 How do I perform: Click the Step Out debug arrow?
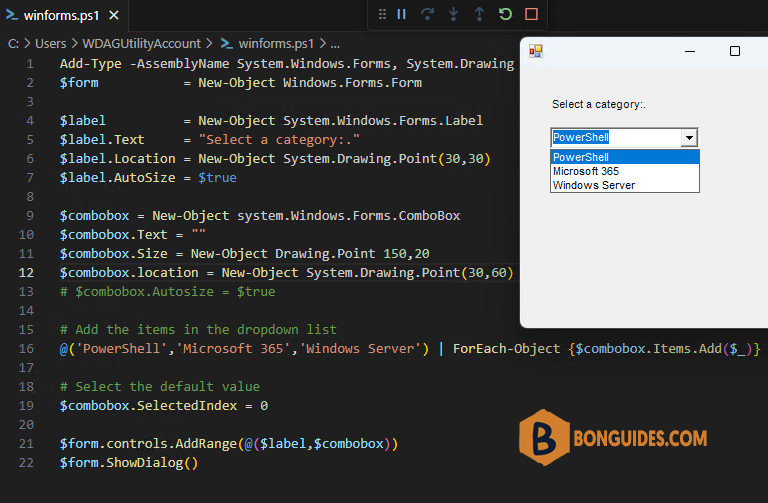click(x=480, y=14)
